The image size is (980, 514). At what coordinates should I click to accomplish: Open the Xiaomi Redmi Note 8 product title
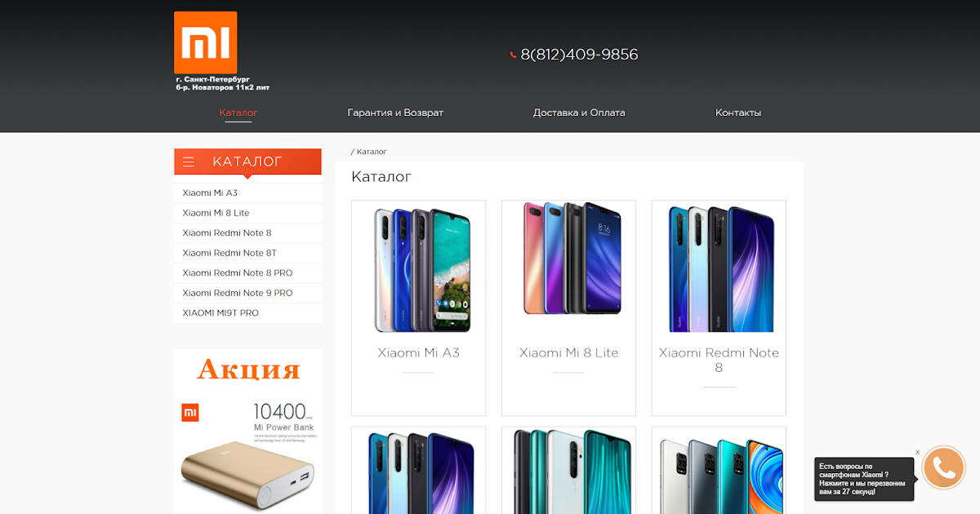[x=719, y=360]
